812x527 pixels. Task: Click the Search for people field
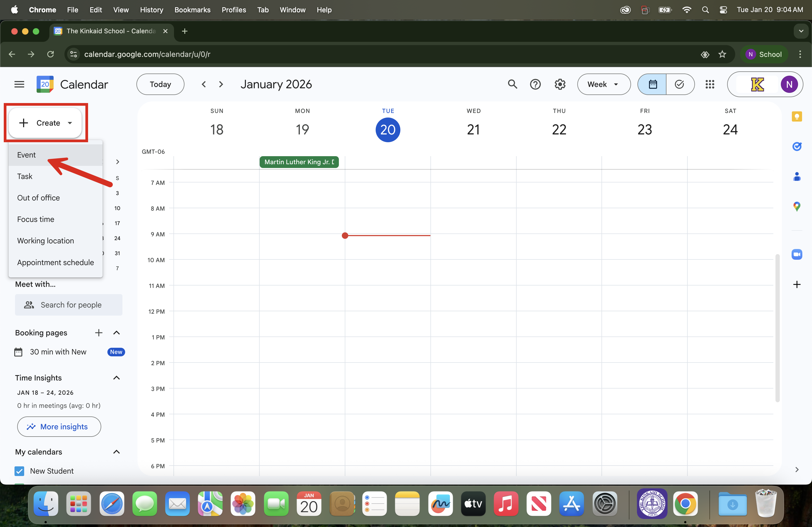71,305
